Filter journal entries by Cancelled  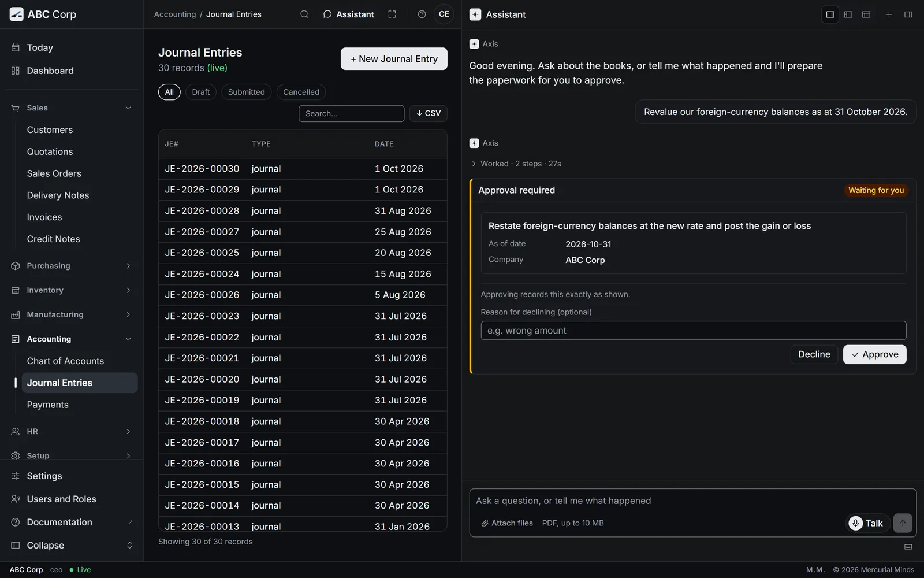(301, 92)
